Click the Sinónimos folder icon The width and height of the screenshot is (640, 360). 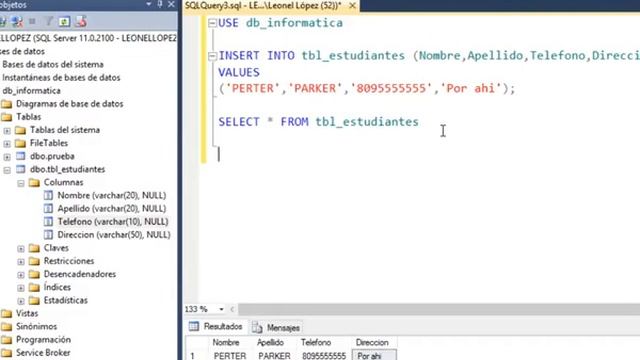pyautogui.click(x=7, y=327)
